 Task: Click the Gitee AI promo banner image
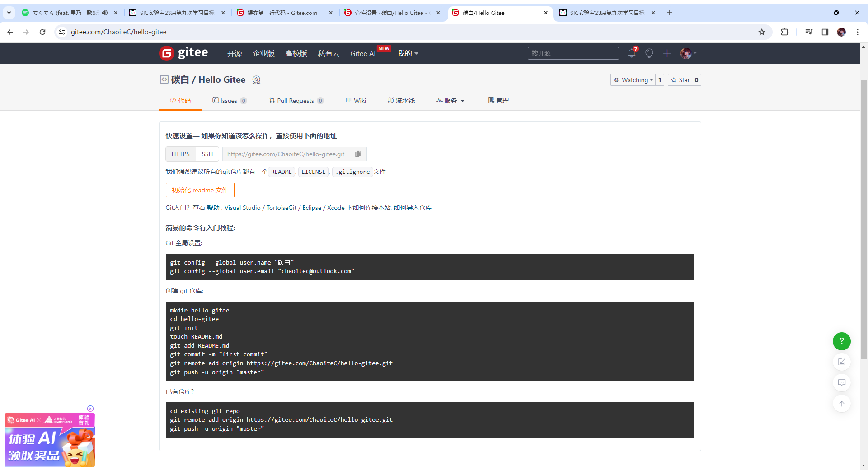(50, 440)
